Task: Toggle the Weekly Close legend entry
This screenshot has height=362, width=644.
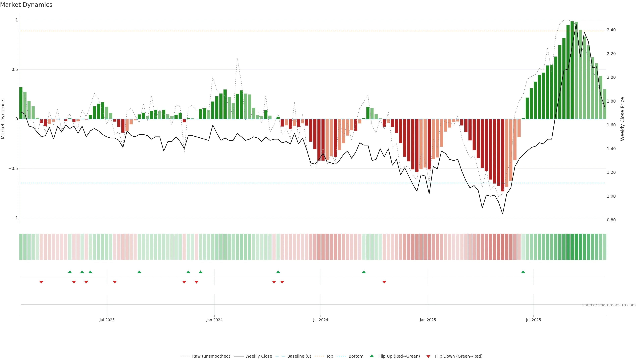Action: (x=258, y=356)
